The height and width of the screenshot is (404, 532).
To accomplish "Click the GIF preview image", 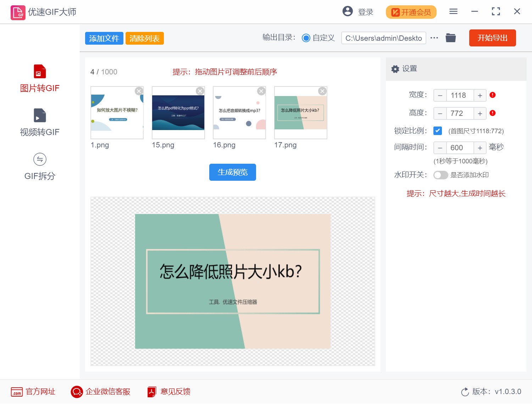I will (x=233, y=281).
